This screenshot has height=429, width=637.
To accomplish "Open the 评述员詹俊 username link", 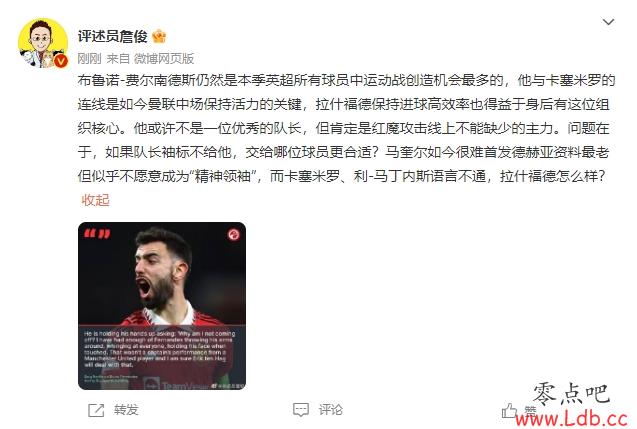I will click(x=113, y=37).
